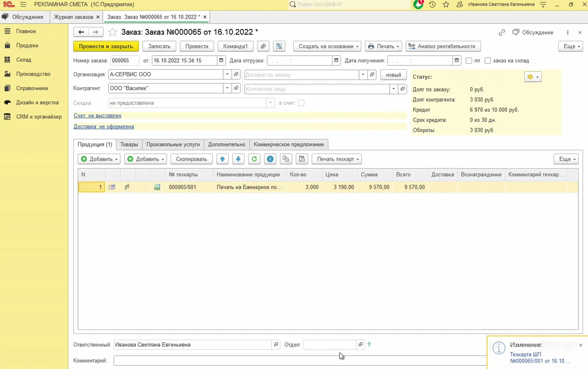Expand the Организация dropdown list
The image size is (588, 369).
227,74
